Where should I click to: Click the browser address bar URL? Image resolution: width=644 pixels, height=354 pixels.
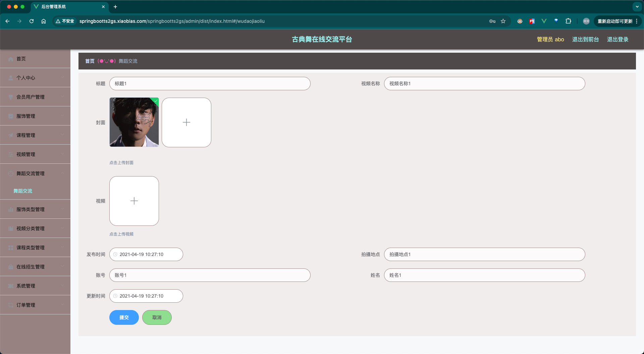pos(172,21)
